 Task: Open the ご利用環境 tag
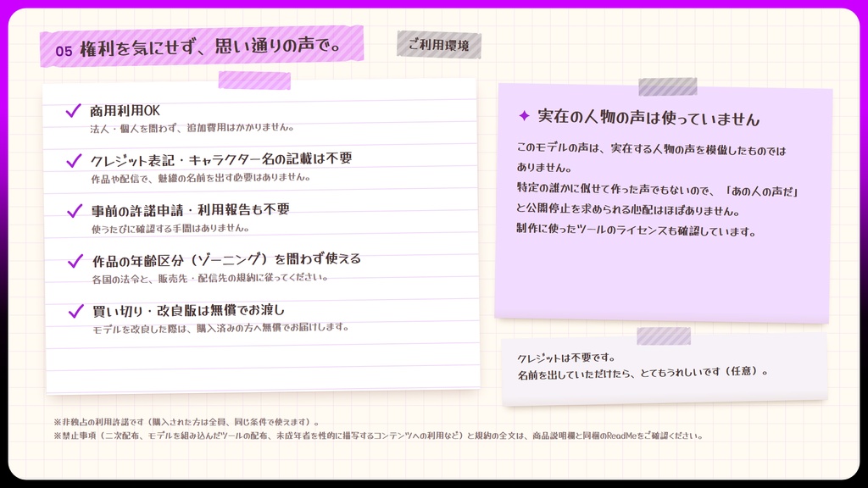coord(439,45)
